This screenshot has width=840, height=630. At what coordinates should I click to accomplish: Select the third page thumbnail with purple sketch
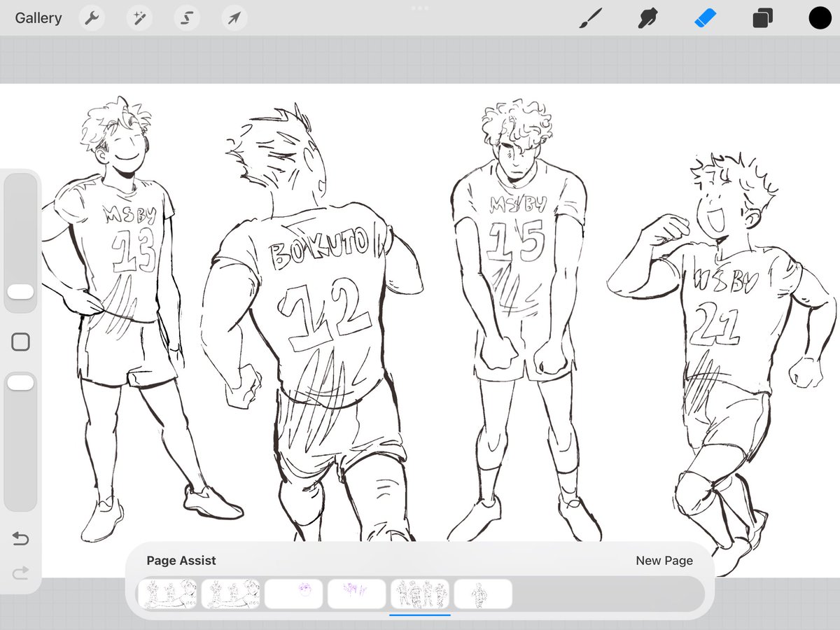(x=294, y=594)
